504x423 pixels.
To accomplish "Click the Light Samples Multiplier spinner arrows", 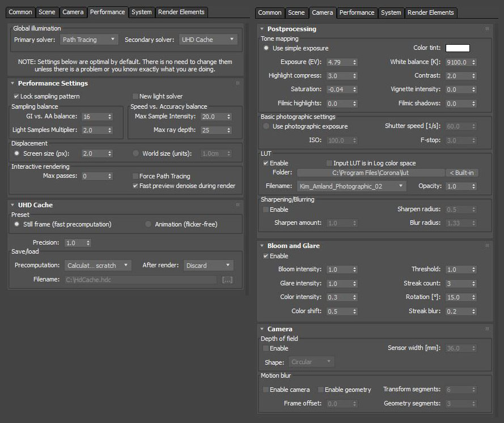I will [x=109, y=130].
